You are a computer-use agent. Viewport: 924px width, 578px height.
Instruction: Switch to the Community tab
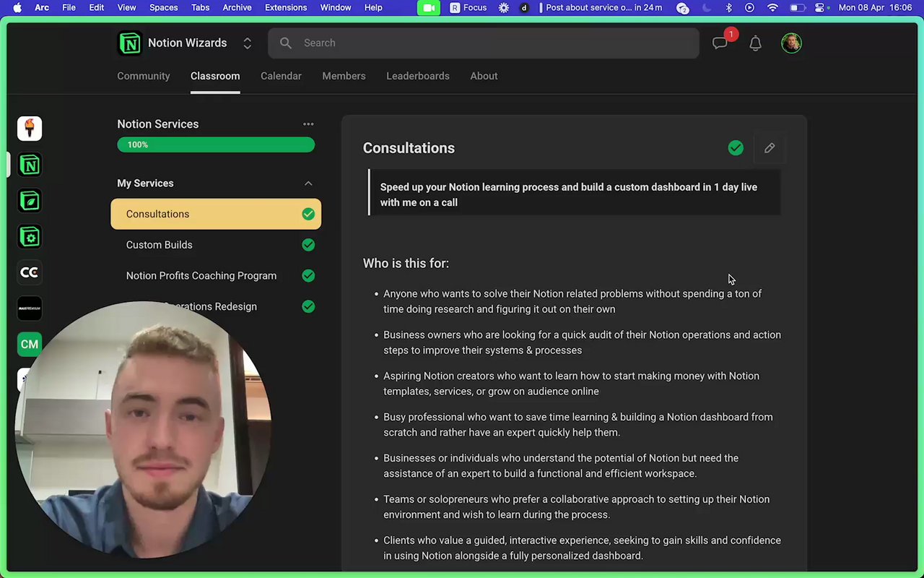tap(144, 76)
